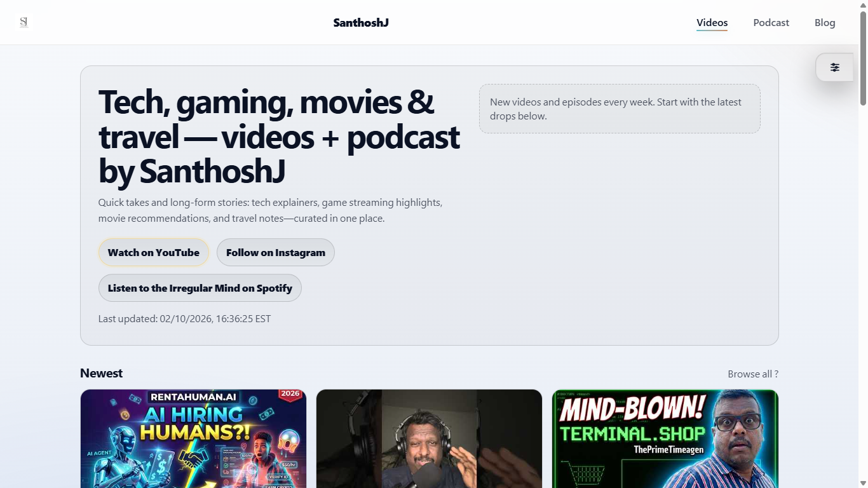Click the SJ logo icon
This screenshot has height=488, width=868.
click(24, 22)
